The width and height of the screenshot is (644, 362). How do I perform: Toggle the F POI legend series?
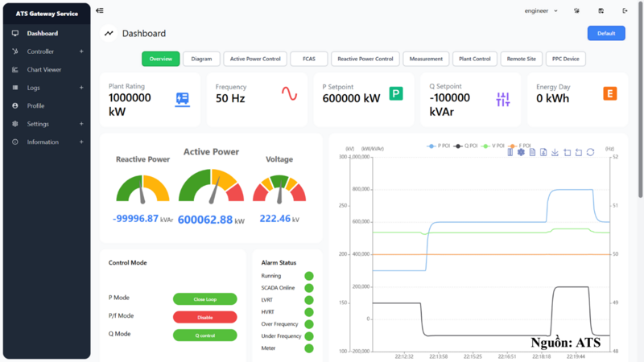519,146
